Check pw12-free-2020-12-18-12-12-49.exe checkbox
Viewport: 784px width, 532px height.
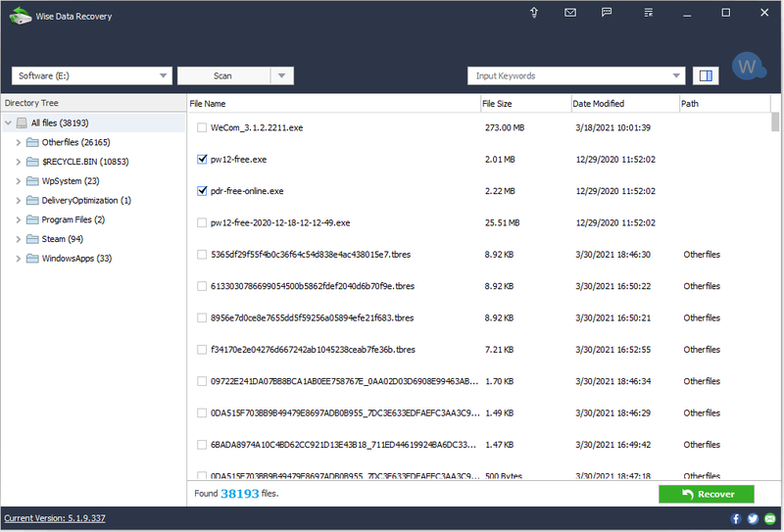point(202,222)
